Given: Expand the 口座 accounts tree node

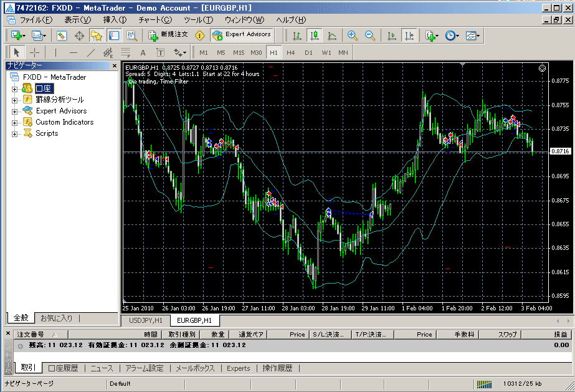Looking at the screenshot, I should (14, 89).
